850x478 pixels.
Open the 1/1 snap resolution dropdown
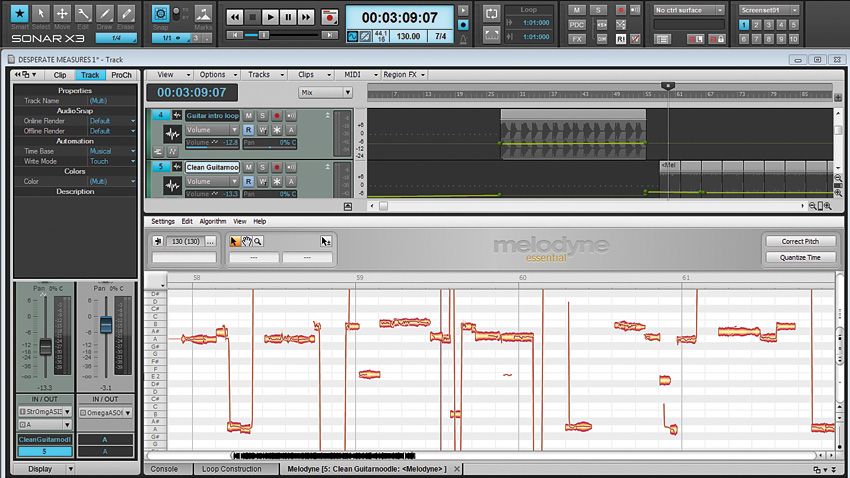(172, 38)
